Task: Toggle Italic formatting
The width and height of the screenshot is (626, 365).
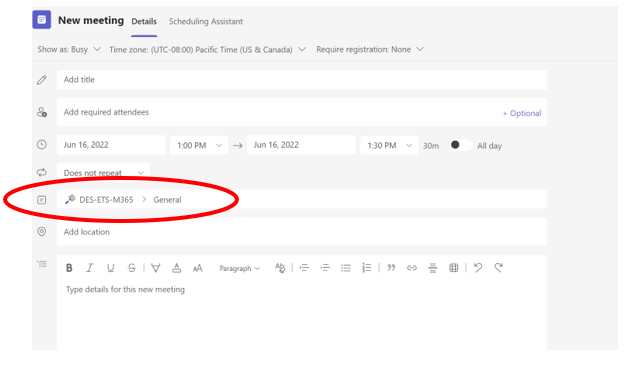Action: pyautogui.click(x=90, y=268)
